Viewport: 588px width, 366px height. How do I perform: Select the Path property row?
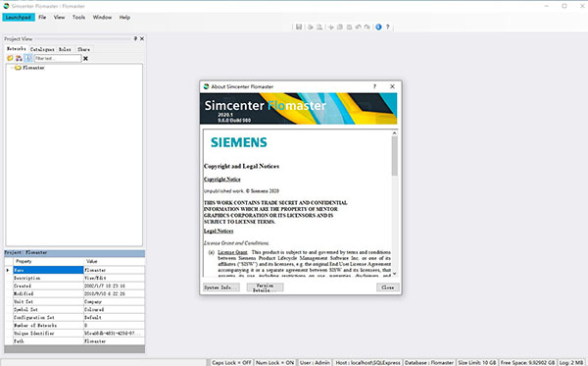tap(75, 341)
